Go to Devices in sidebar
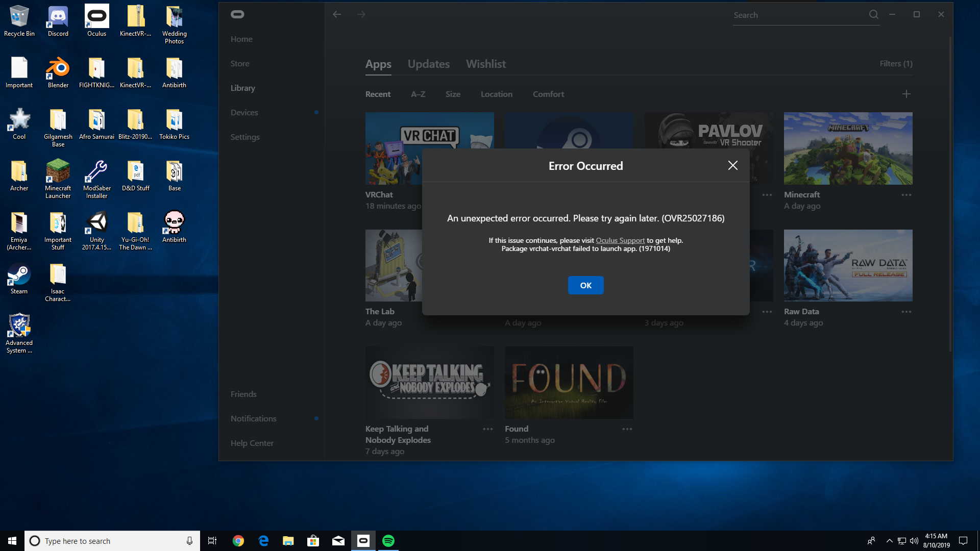The height and width of the screenshot is (551, 980). [244, 113]
